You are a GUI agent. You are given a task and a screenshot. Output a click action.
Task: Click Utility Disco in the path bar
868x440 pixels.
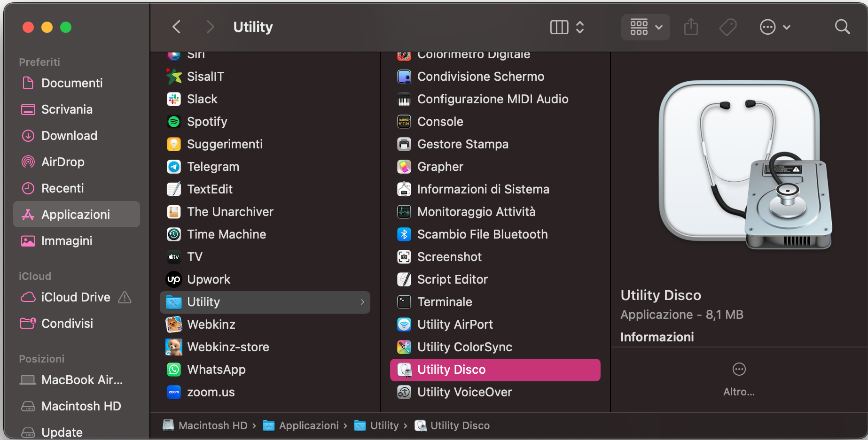point(452,425)
